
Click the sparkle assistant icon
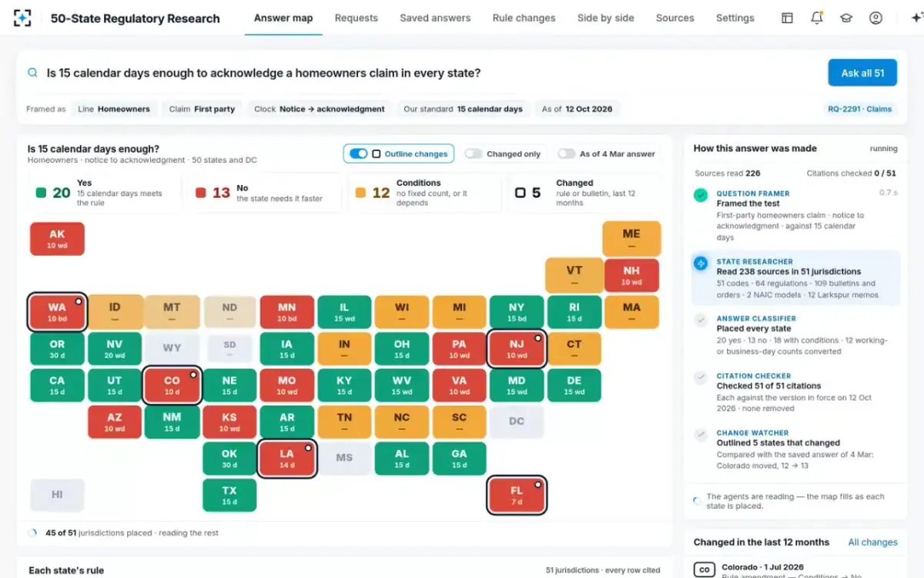coord(916,18)
